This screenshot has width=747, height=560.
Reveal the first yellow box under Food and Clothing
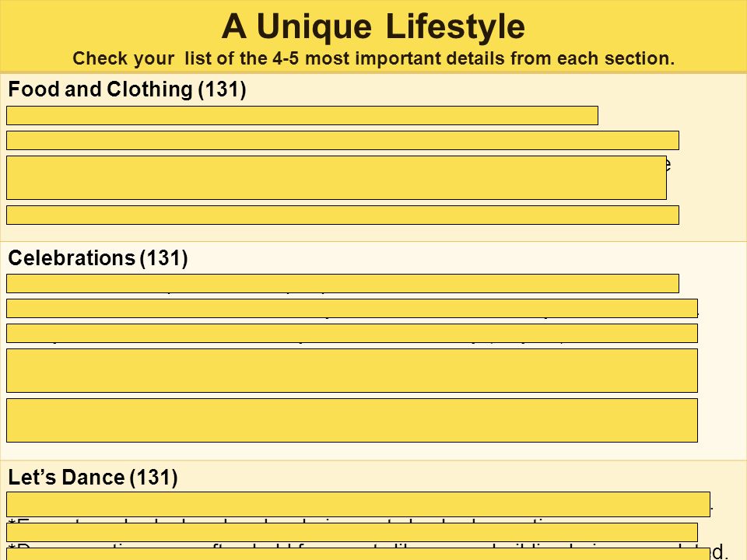[x=302, y=116]
